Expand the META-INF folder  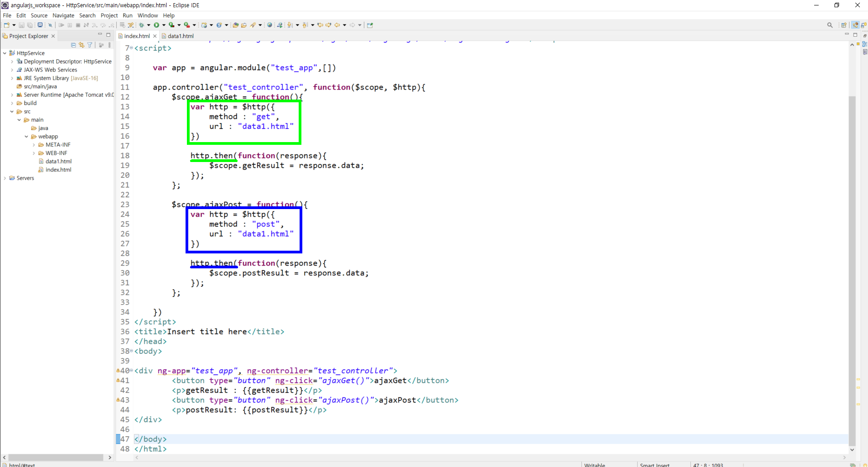pos(34,145)
